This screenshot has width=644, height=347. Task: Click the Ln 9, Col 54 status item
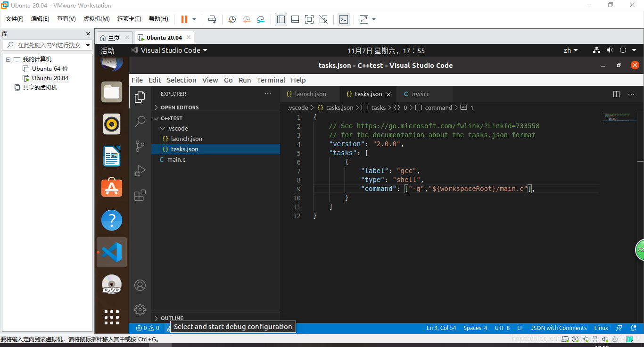(x=441, y=328)
